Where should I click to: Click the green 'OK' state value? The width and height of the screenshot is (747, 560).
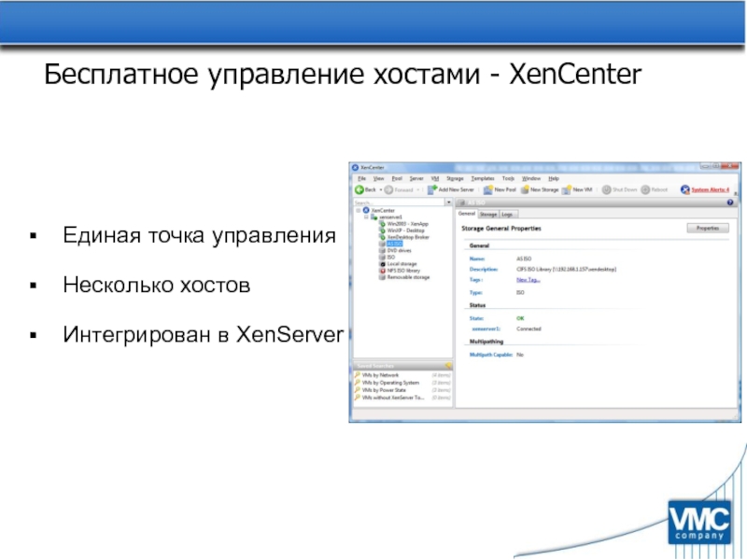[x=520, y=318]
